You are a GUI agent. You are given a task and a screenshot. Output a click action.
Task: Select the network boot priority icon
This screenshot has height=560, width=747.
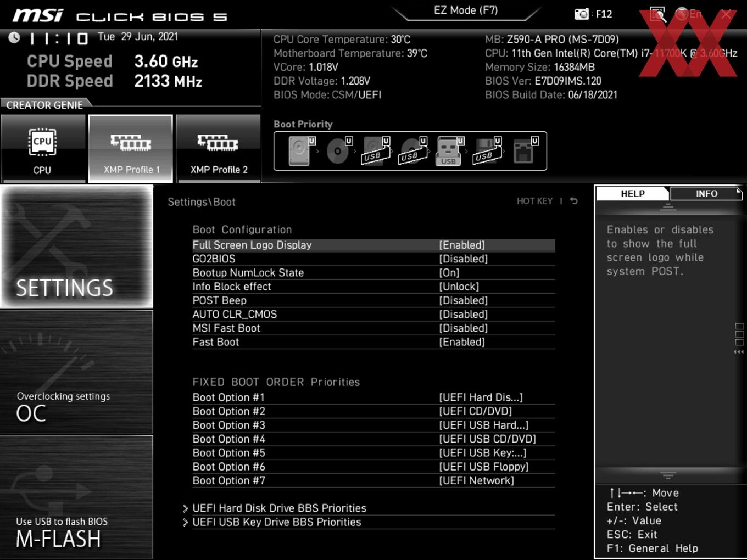click(x=525, y=151)
